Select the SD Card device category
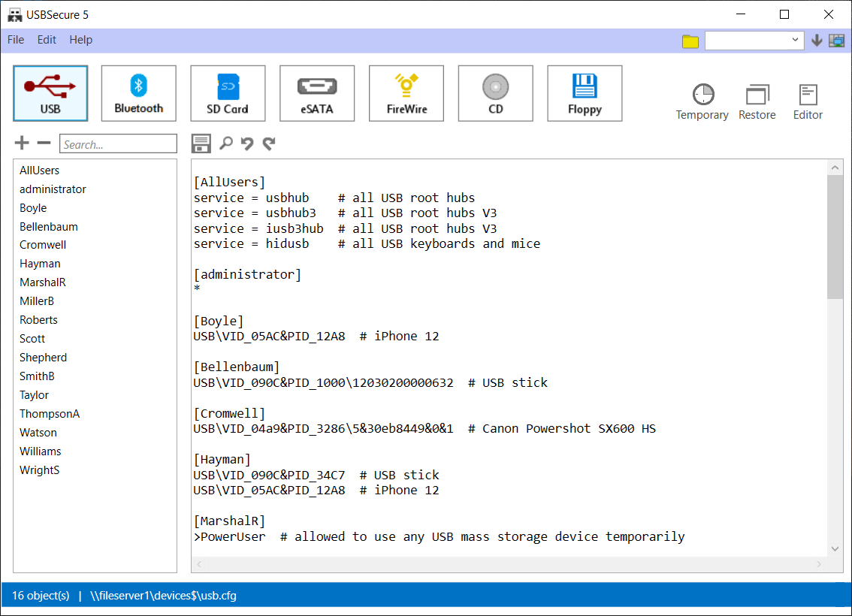This screenshot has width=852, height=616. point(228,93)
